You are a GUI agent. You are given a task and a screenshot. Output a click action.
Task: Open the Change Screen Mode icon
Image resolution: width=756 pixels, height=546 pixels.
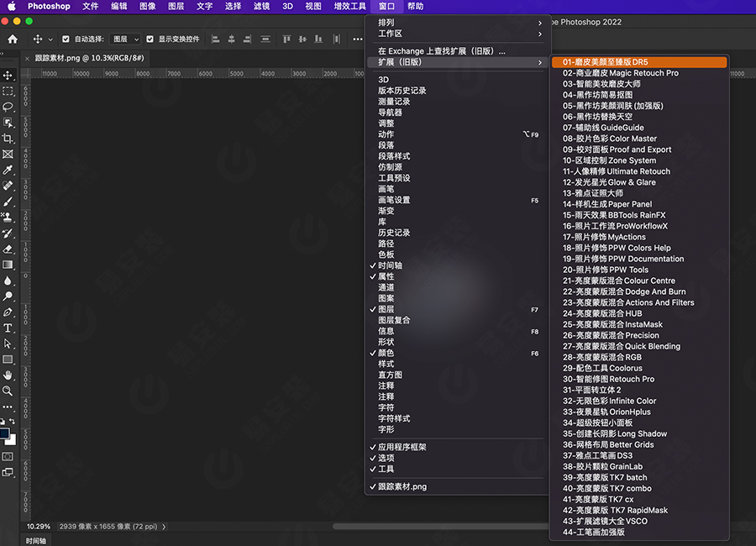(x=8, y=472)
